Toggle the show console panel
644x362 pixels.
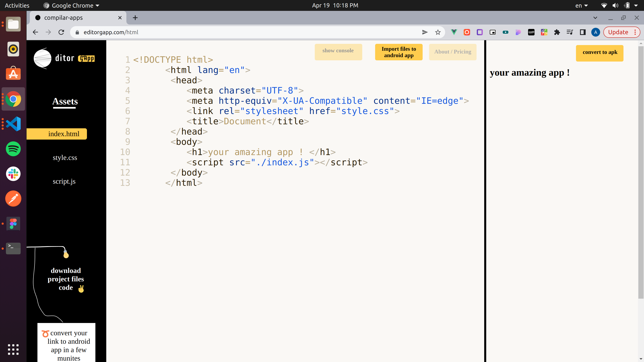coord(338,52)
